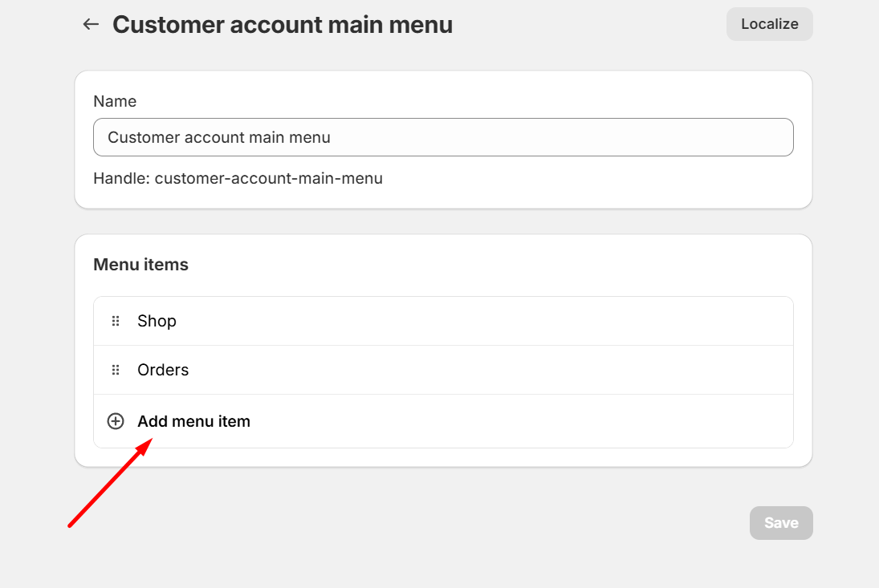Click blank space in the Orders row
This screenshot has height=588, width=879.
482,370
